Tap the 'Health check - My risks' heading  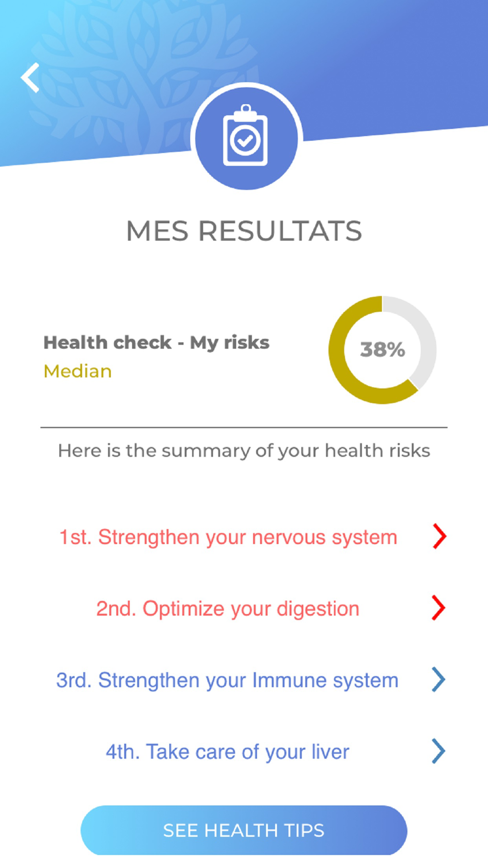(156, 343)
